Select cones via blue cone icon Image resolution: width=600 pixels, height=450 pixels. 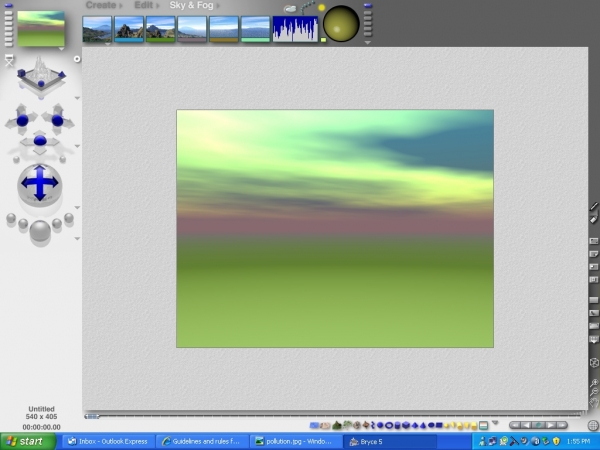click(x=423, y=425)
